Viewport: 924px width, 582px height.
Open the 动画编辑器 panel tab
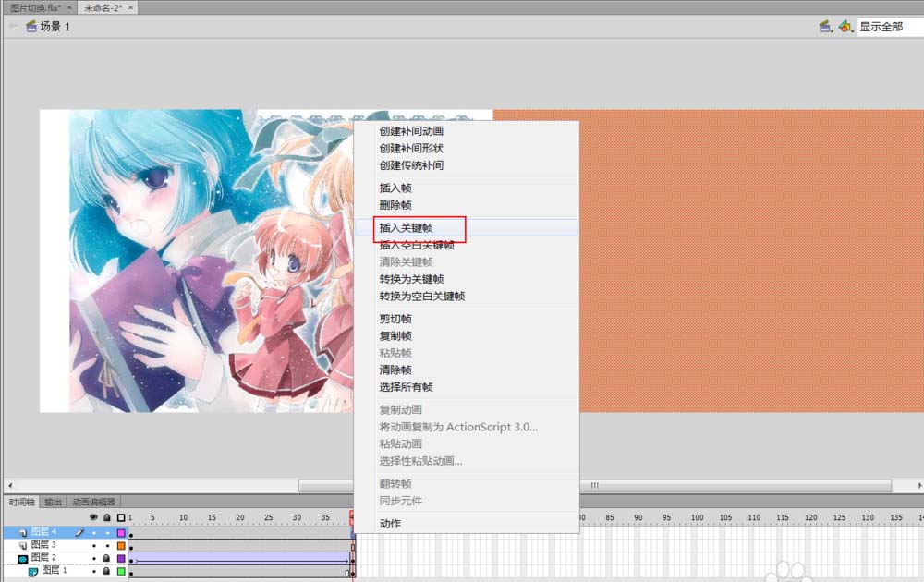93,502
